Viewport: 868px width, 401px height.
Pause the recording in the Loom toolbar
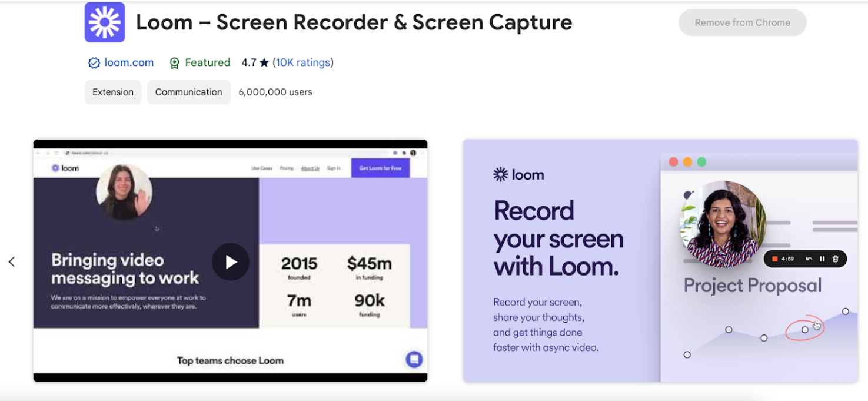(x=822, y=259)
